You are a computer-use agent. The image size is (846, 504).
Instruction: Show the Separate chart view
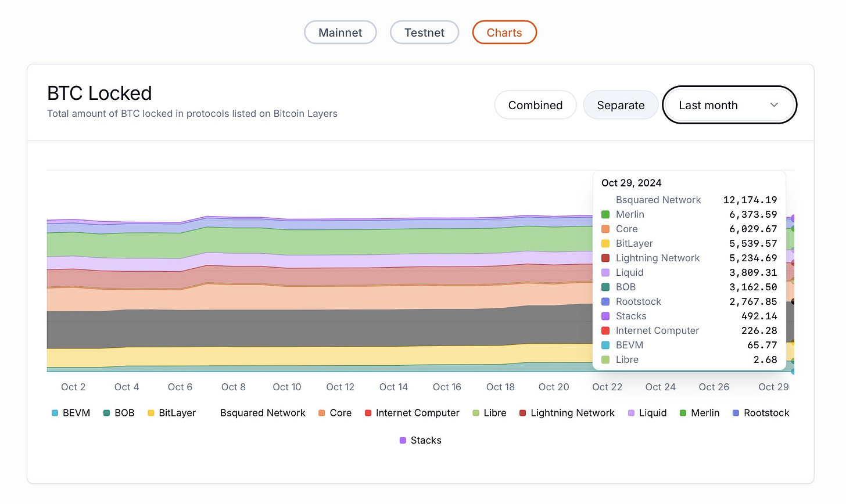pyautogui.click(x=621, y=105)
